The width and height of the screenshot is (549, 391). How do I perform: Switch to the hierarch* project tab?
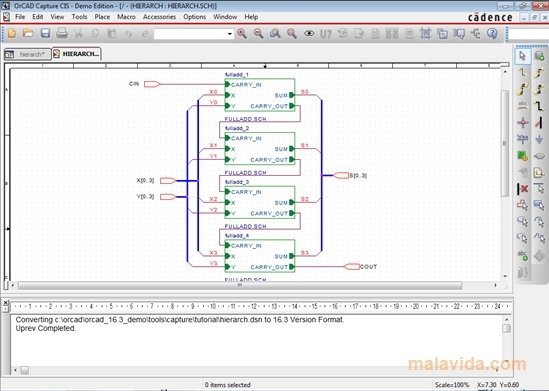(x=28, y=54)
